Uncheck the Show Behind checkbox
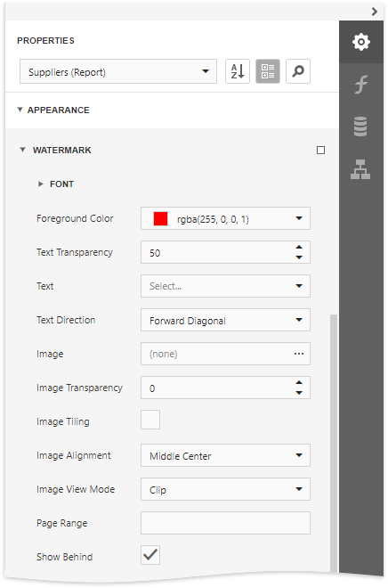 150,555
